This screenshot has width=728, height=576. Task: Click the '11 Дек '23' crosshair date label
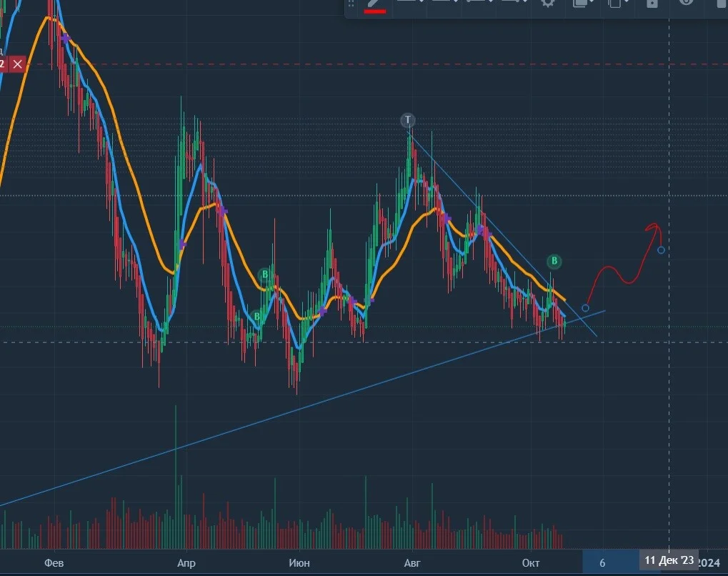pyautogui.click(x=669, y=560)
